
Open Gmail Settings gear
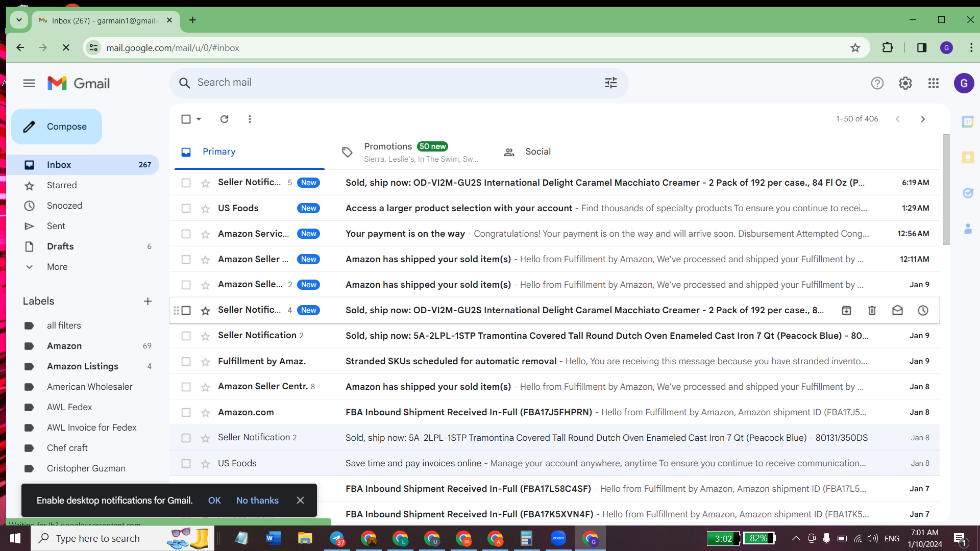coord(905,83)
